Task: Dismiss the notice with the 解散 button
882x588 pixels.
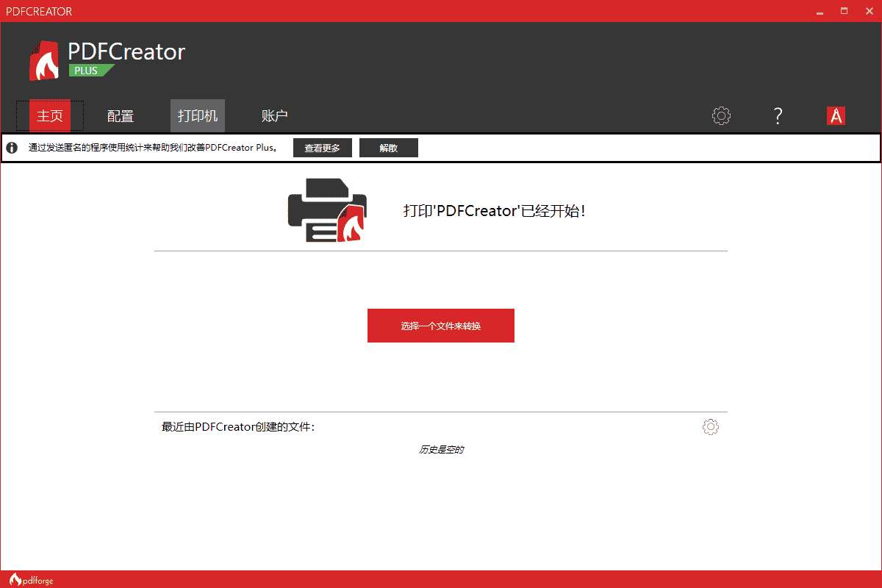Action: pos(388,147)
